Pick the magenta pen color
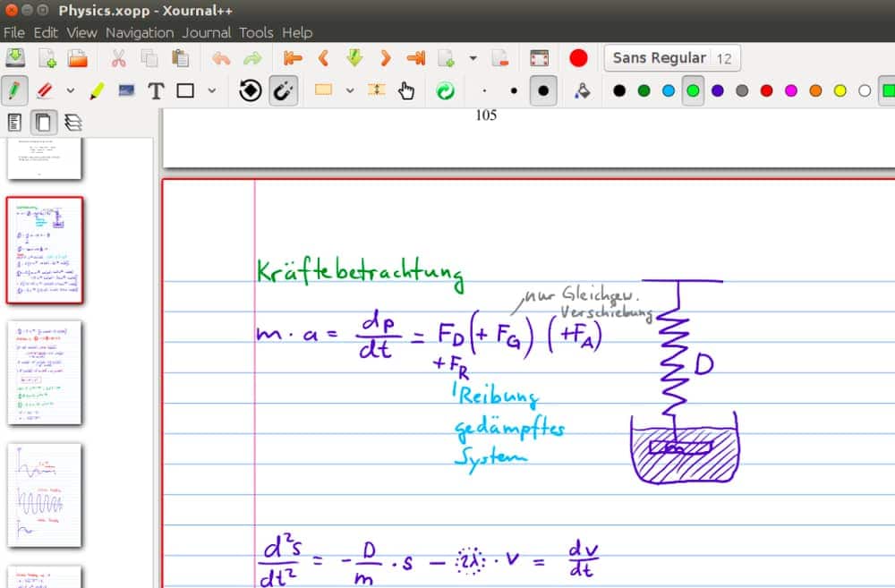The height and width of the screenshot is (588, 895). [791, 90]
